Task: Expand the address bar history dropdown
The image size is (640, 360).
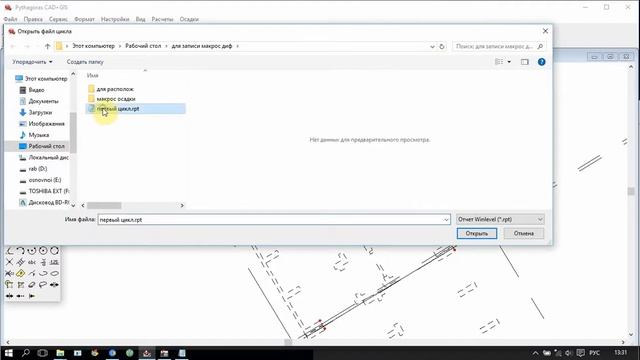Action: click(x=432, y=47)
